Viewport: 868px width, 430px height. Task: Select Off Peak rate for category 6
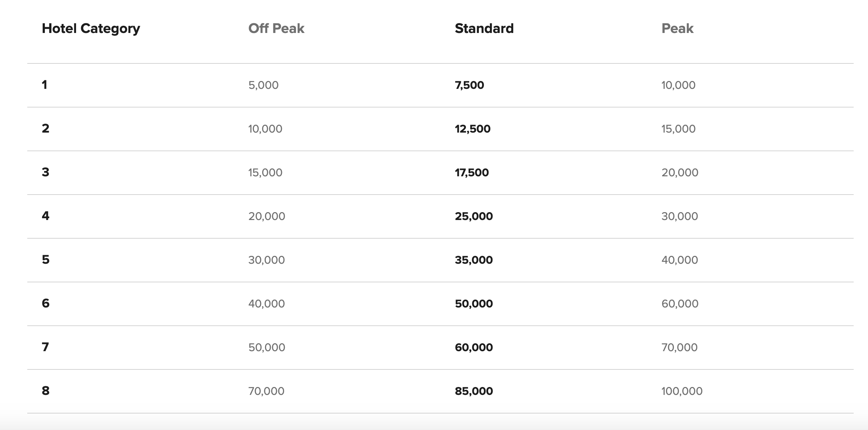[x=266, y=304]
